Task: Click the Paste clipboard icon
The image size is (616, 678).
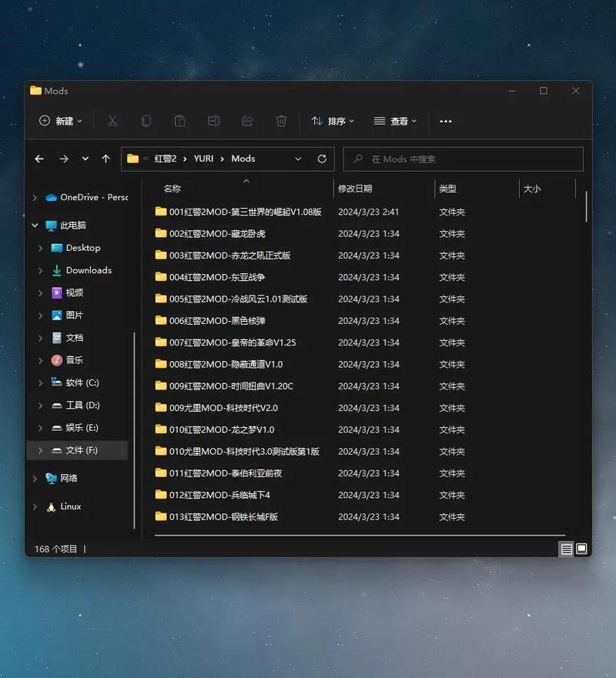Action: point(179,121)
